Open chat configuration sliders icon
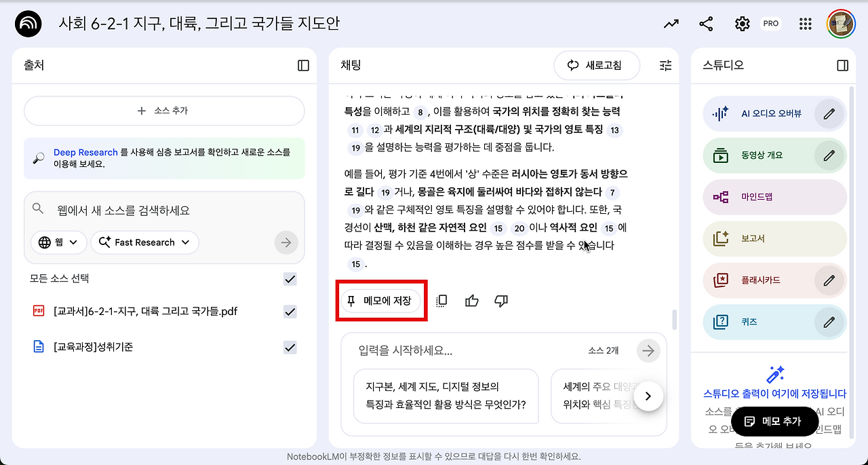Viewport: 868px width, 465px height. click(666, 65)
